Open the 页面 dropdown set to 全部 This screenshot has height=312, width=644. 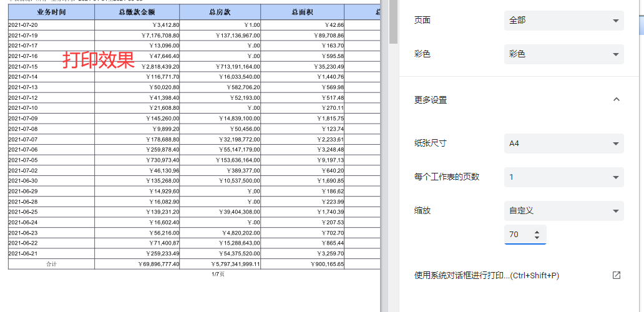coord(564,21)
